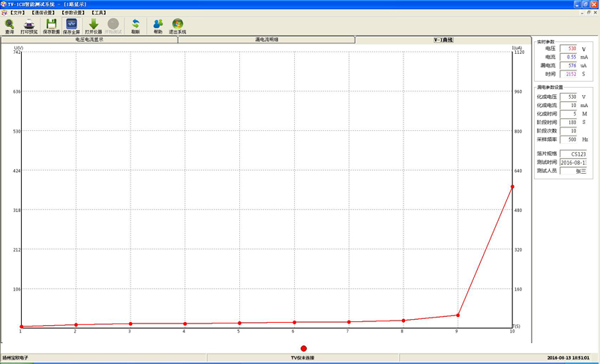Select the V-I曲线 tab
600x364 pixels.
(x=443, y=40)
